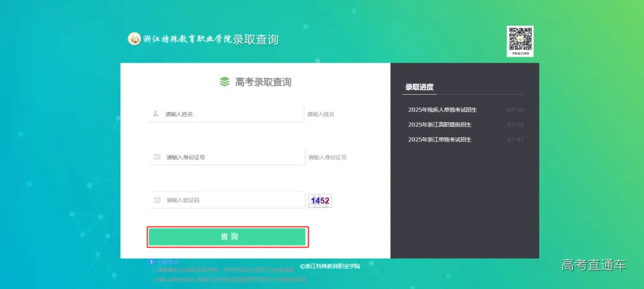Click the 高考录取查询 form title
This screenshot has width=644, height=289.
point(264,82)
